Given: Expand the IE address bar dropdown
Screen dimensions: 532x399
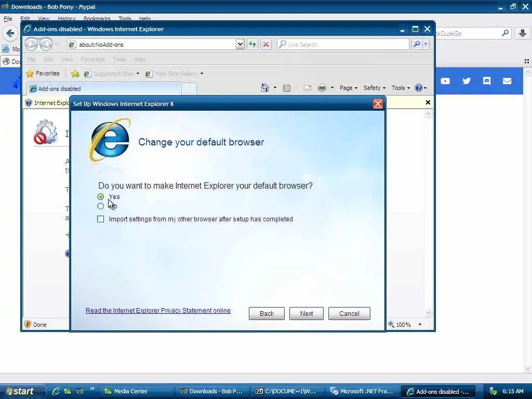Looking at the screenshot, I should pos(240,45).
